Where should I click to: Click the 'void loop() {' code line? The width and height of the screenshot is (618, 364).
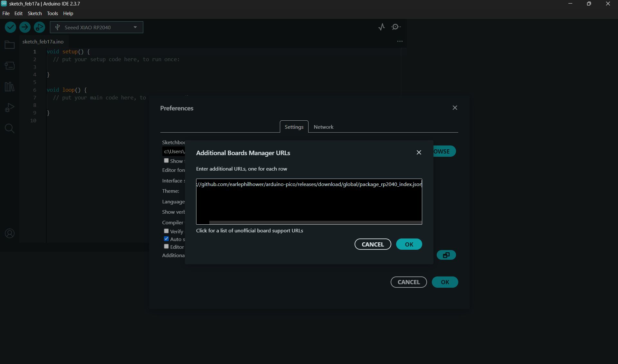coord(67,90)
